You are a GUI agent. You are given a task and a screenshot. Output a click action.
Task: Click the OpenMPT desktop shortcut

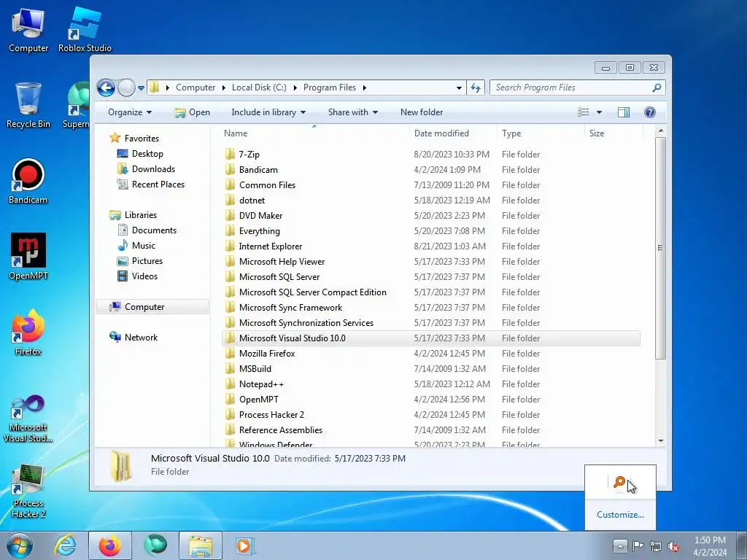click(x=28, y=257)
